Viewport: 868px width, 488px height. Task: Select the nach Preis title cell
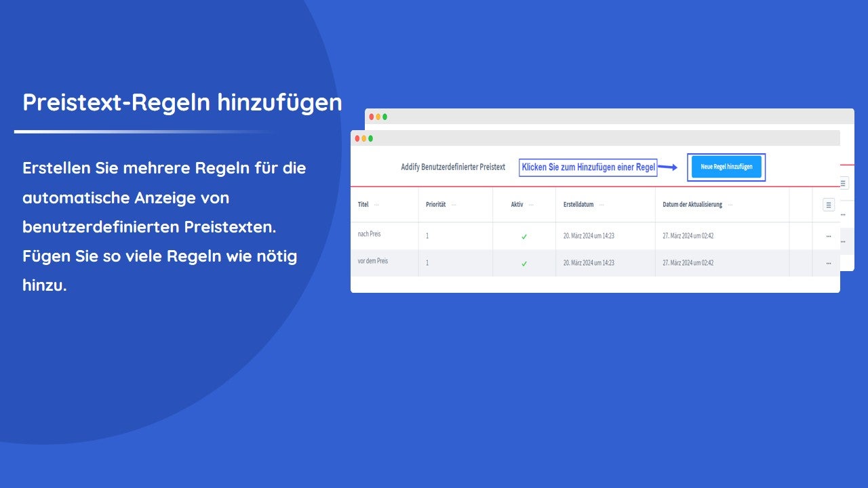pos(370,234)
